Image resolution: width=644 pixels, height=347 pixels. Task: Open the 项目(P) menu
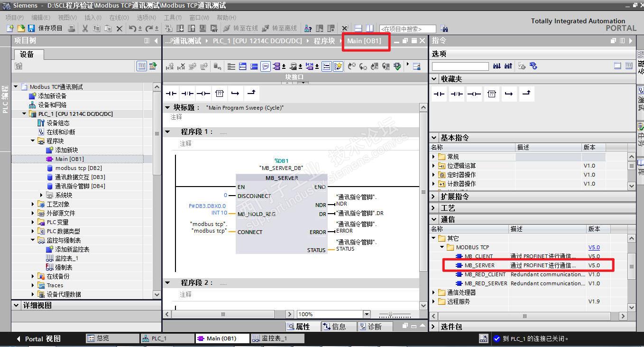15,18
